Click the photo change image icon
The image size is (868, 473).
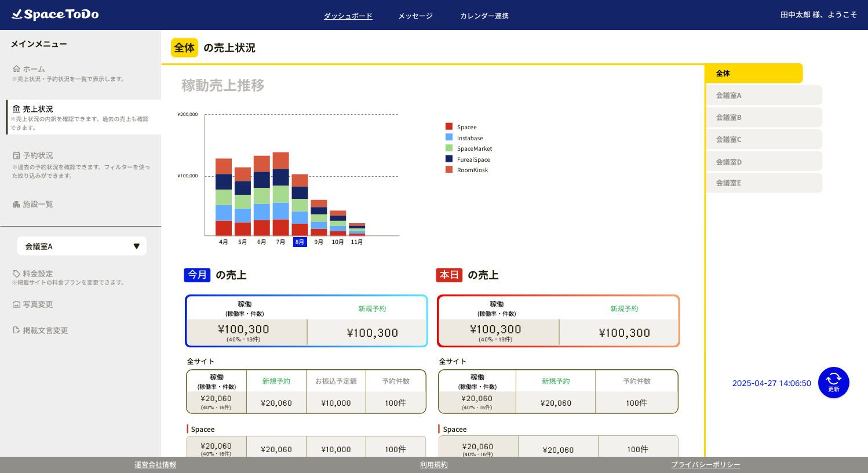click(x=16, y=304)
